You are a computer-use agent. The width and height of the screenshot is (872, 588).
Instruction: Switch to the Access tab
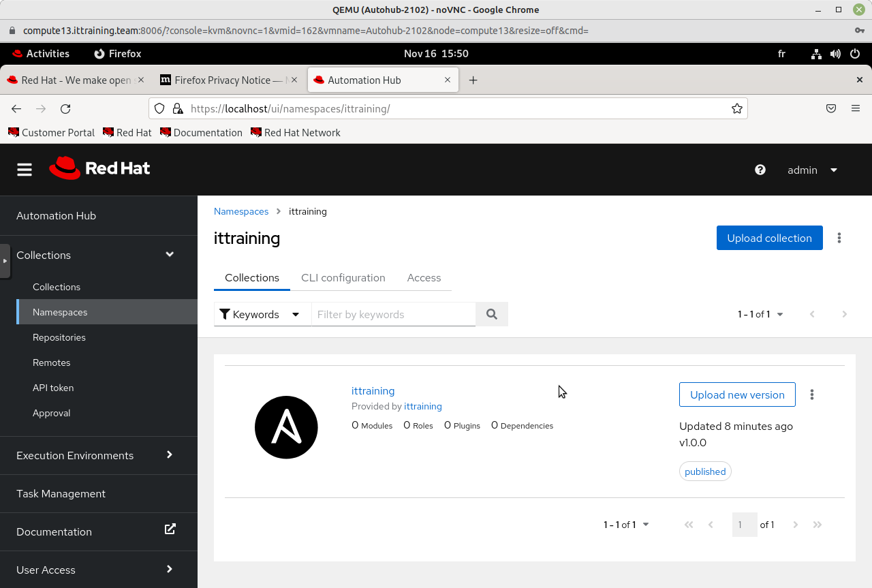pos(424,278)
